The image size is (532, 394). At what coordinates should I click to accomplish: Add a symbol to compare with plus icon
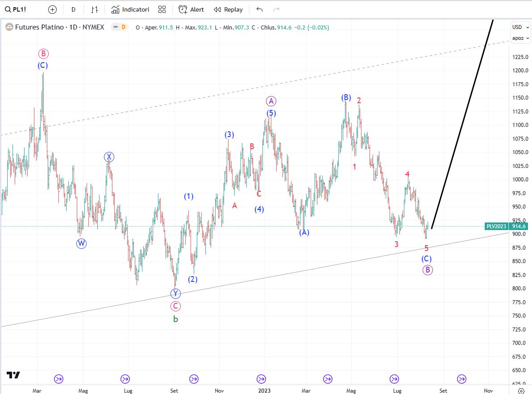52,9
